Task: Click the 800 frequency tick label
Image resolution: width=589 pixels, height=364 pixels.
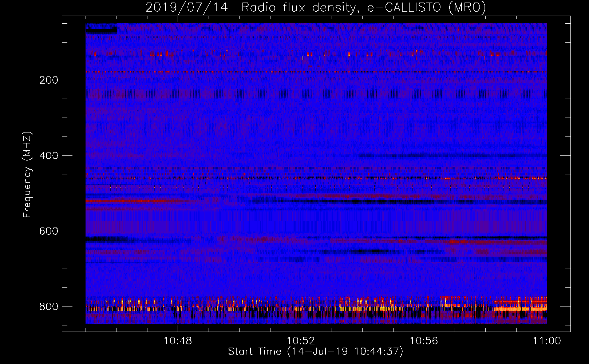Action: tap(49, 306)
